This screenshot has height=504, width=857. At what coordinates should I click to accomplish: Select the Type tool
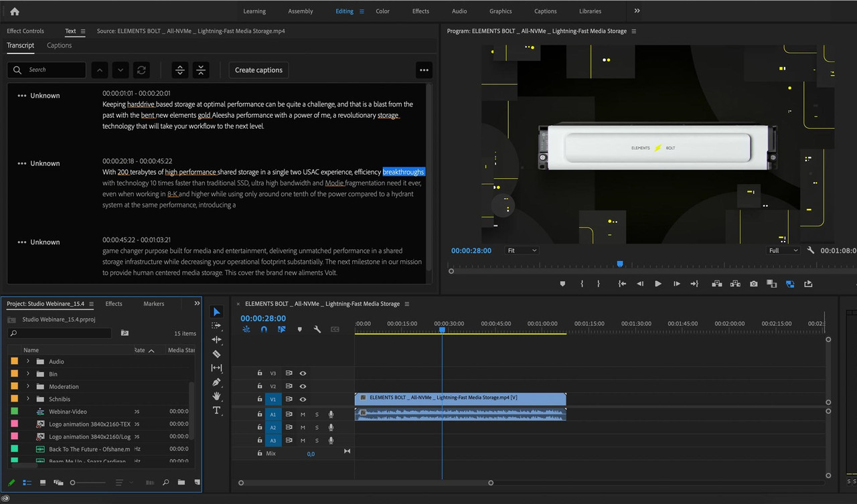tap(216, 410)
